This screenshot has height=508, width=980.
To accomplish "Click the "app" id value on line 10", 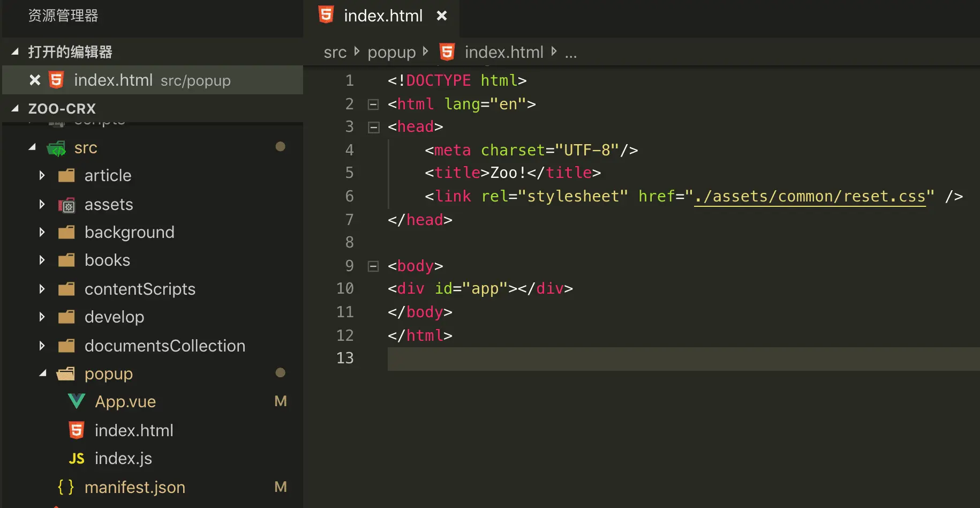I will [x=485, y=289].
